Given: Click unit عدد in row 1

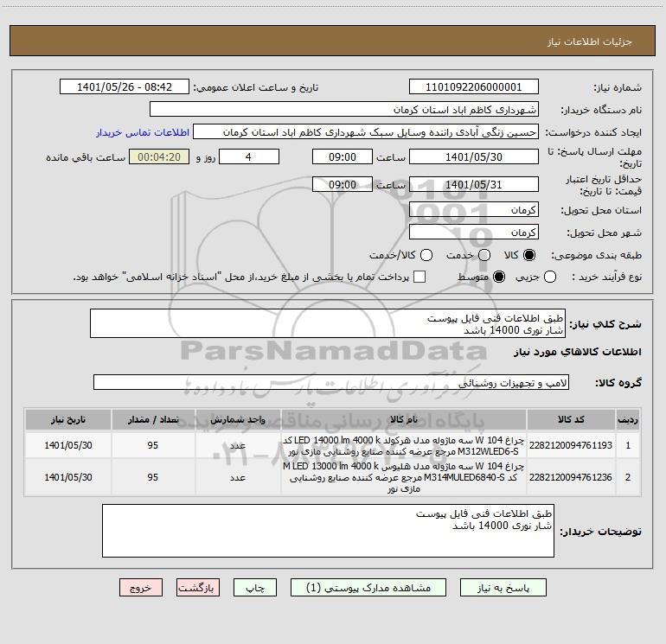Looking at the screenshot, I should click(238, 445).
